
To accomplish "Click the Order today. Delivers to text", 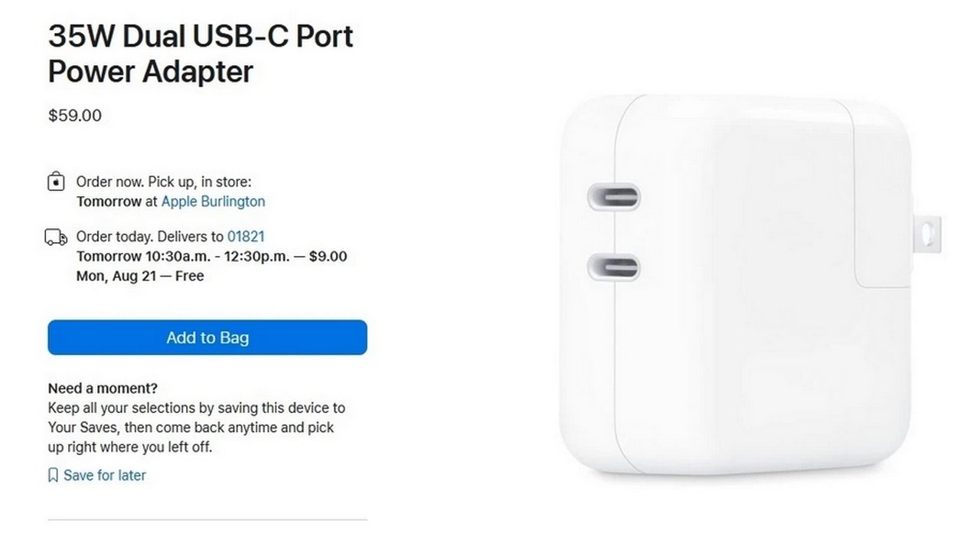I will (149, 237).
